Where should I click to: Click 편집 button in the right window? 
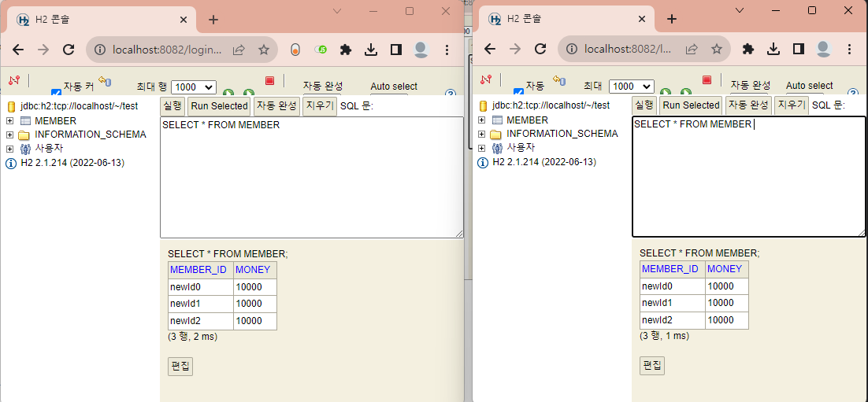click(652, 366)
